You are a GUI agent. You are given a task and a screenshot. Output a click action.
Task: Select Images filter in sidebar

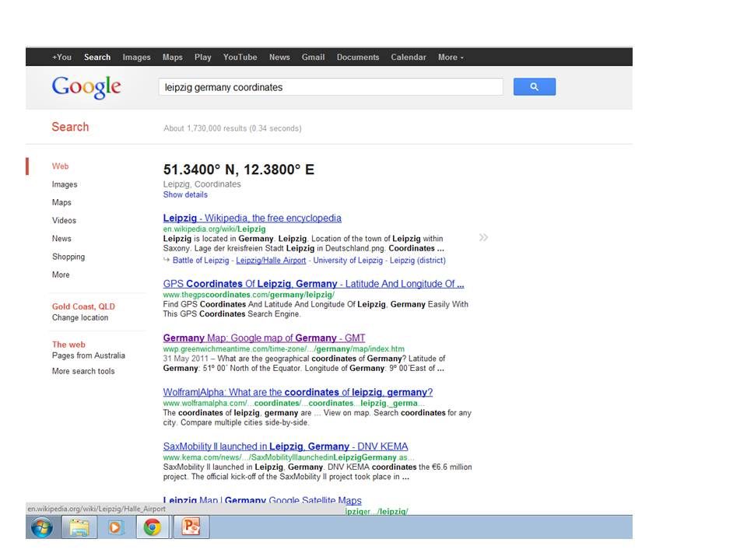coord(65,184)
